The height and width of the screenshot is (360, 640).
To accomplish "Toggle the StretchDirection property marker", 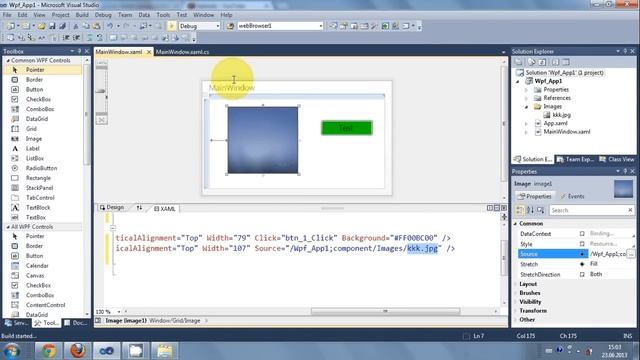I will pyautogui.click(x=582, y=274).
